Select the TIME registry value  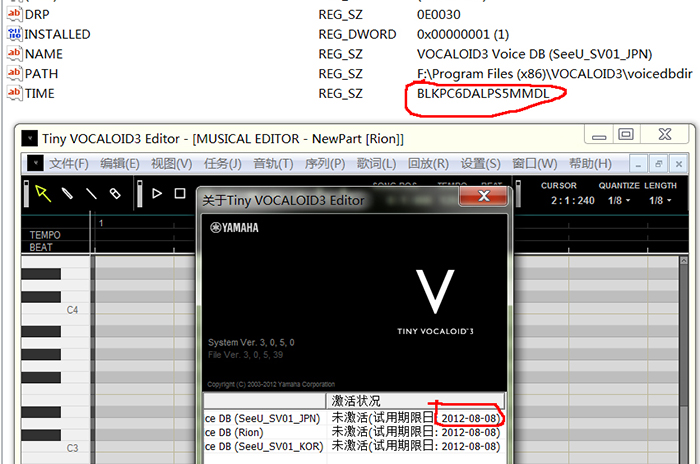(40, 93)
